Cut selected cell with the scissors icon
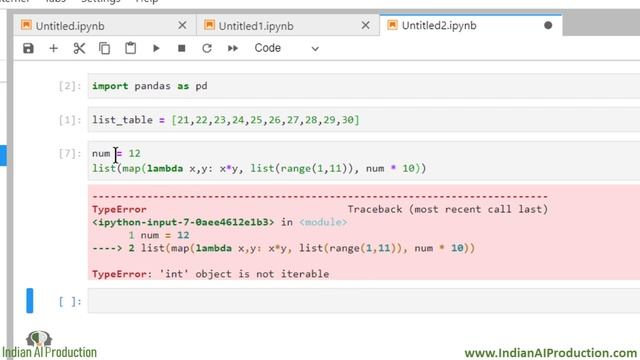The image size is (640, 360). coord(79,48)
